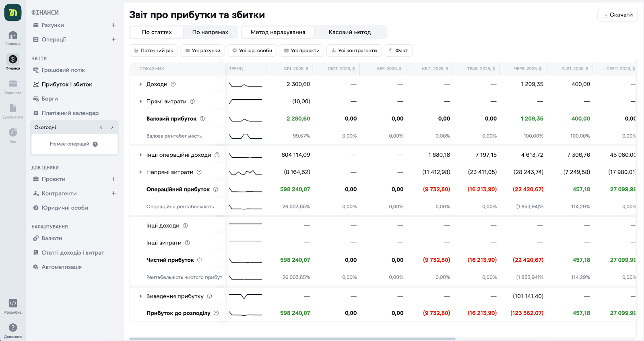
Task: Switch report view to По напрямах
Action: [210, 32]
